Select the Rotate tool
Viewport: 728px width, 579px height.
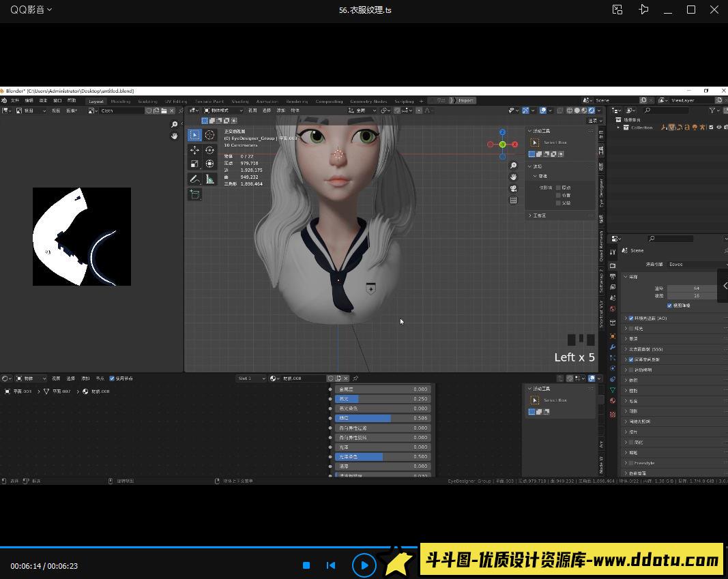point(210,150)
